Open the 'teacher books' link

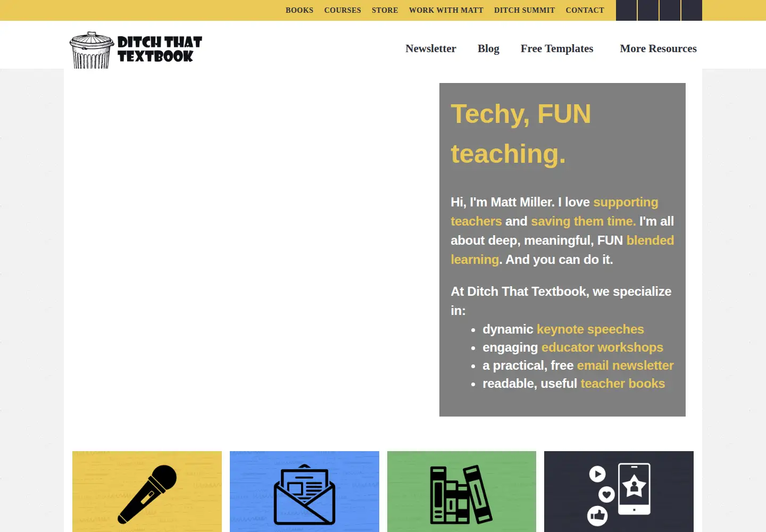point(623,384)
